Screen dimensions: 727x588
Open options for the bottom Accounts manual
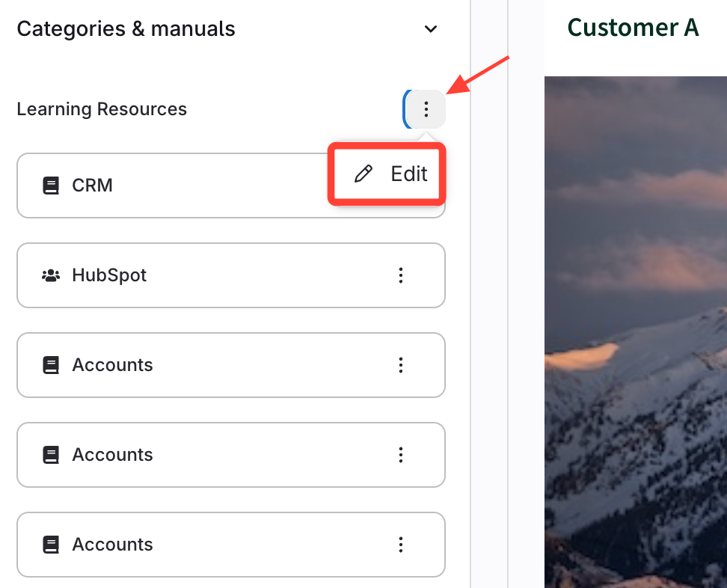[401, 545]
